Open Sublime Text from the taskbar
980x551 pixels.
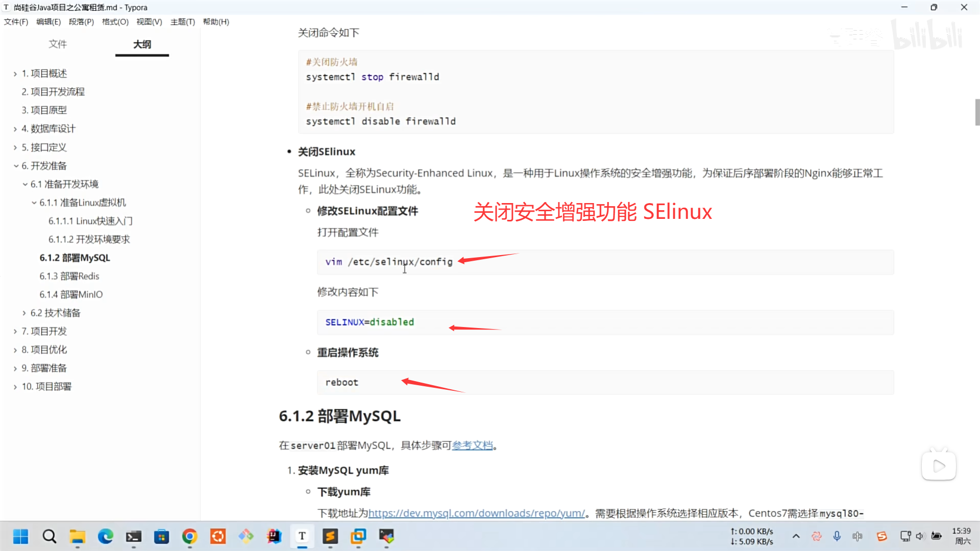(330, 536)
